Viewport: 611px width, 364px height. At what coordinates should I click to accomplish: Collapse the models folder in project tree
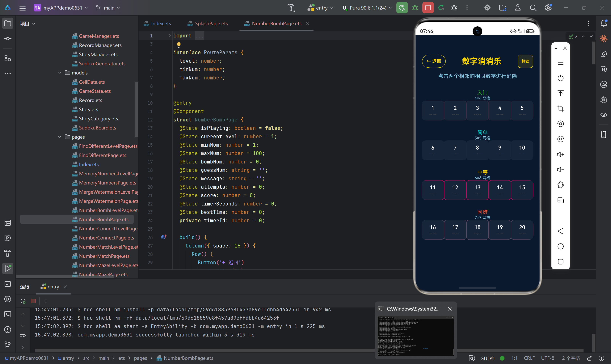click(60, 73)
